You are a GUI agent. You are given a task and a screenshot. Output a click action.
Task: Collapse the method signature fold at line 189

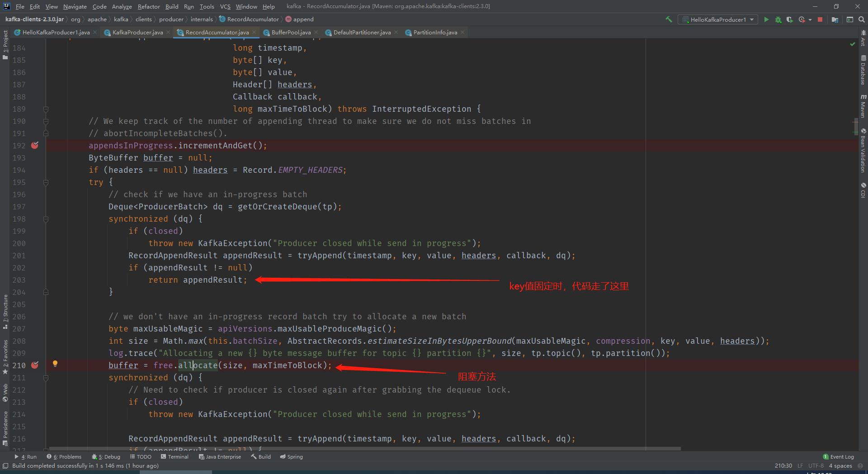point(46,109)
